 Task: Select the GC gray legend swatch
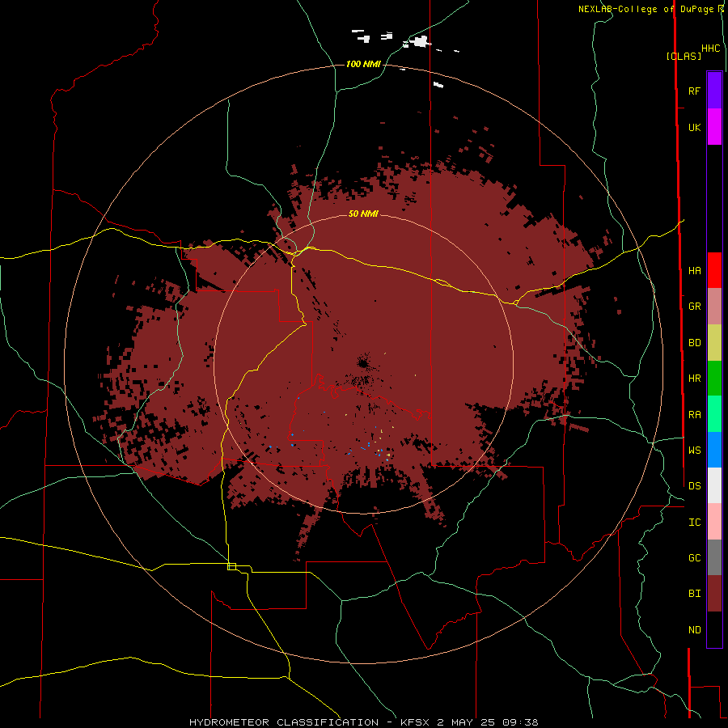point(714,557)
